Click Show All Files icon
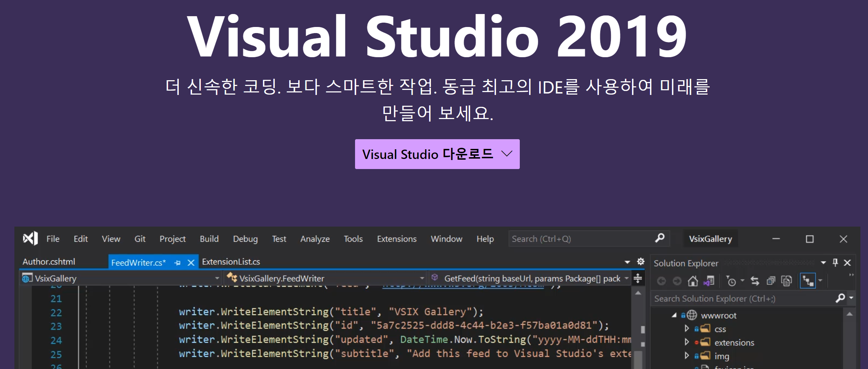Screen dimensions: 868x369 [x=787, y=281]
